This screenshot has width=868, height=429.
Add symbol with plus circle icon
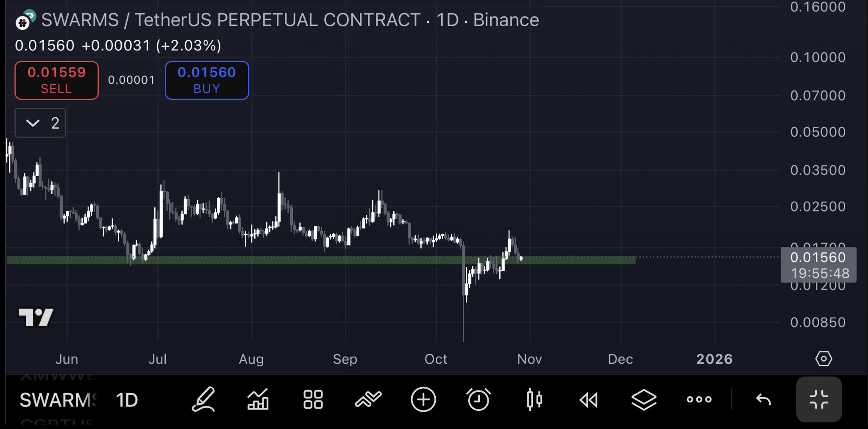423,399
